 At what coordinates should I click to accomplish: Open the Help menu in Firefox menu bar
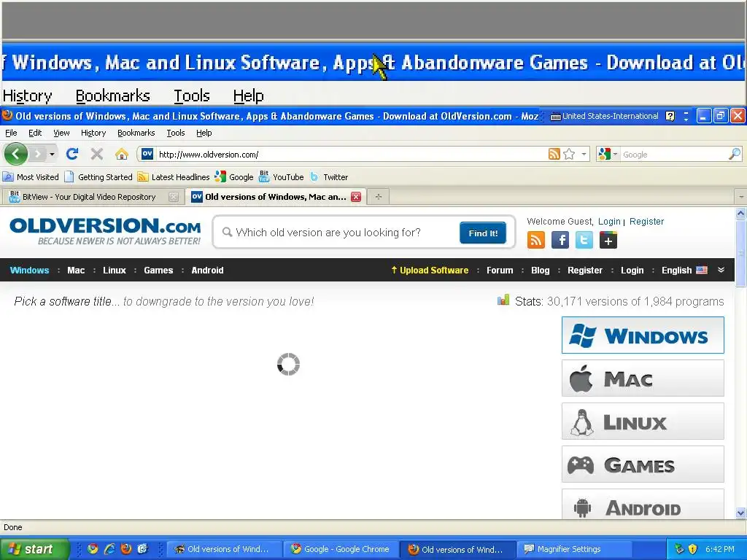[x=204, y=133]
